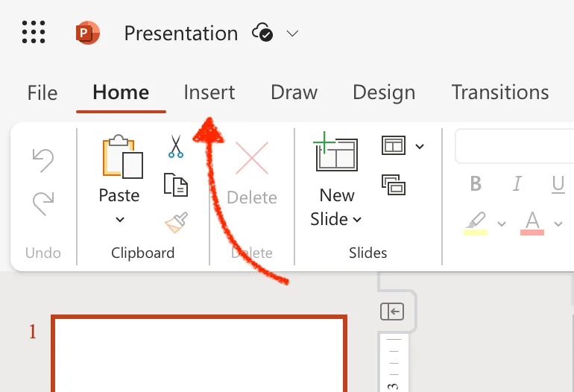
Task: Click the Undo arrow icon
Action: pos(43,160)
